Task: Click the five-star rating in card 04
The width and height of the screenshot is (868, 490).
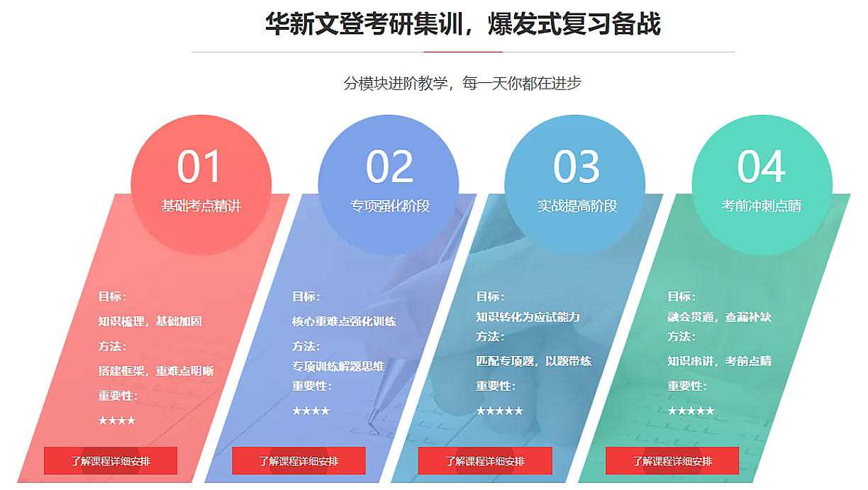Action: (x=691, y=411)
